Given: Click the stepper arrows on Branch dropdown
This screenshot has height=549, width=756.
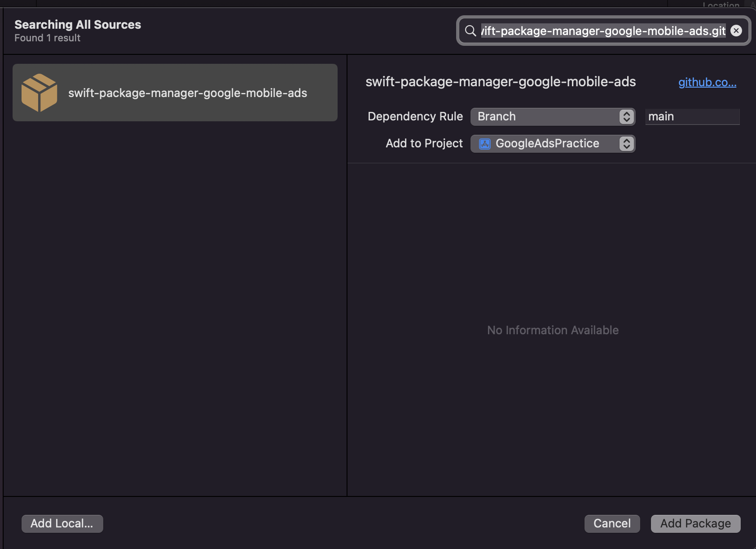Looking at the screenshot, I should tap(627, 117).
